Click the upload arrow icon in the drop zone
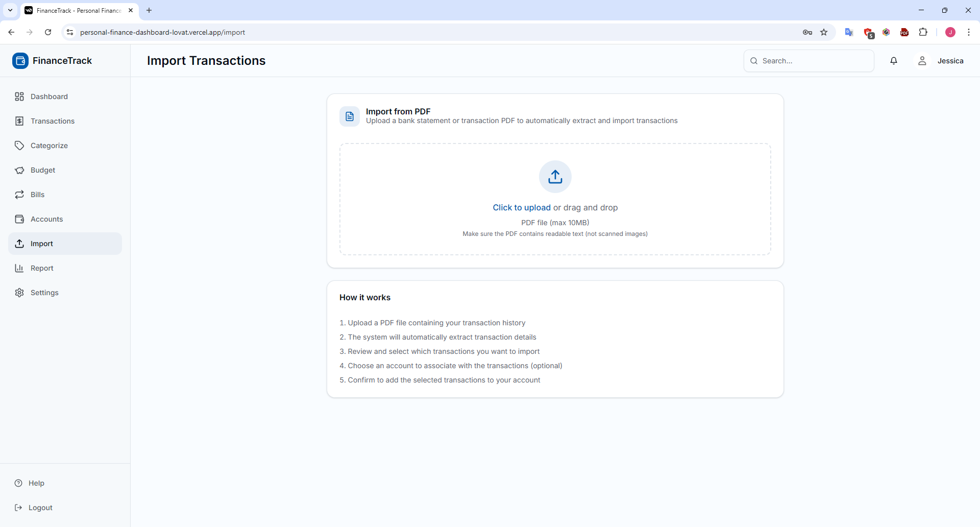This screenshot has width=980, height=527. [555, 177]
